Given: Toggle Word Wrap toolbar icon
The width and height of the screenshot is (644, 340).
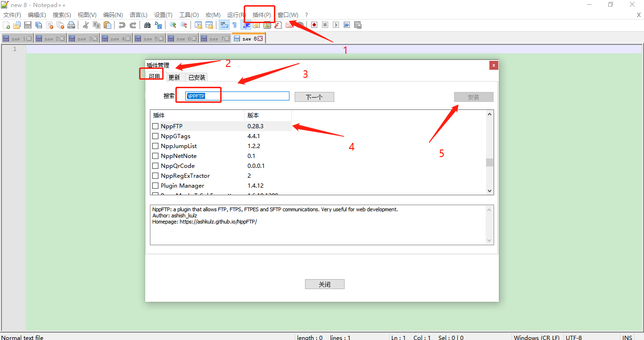Looking at the screenshot, I should (x=224, y=25).
